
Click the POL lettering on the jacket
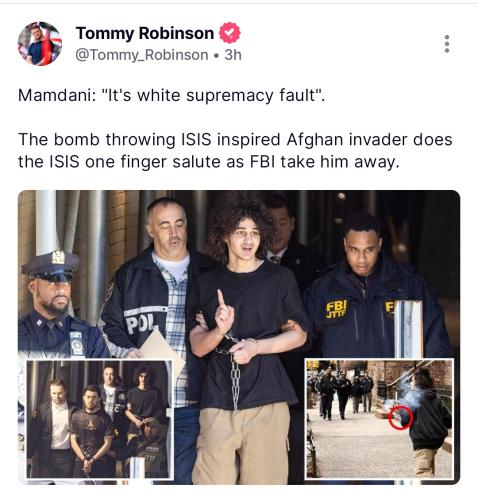click(x=141, y=323)
